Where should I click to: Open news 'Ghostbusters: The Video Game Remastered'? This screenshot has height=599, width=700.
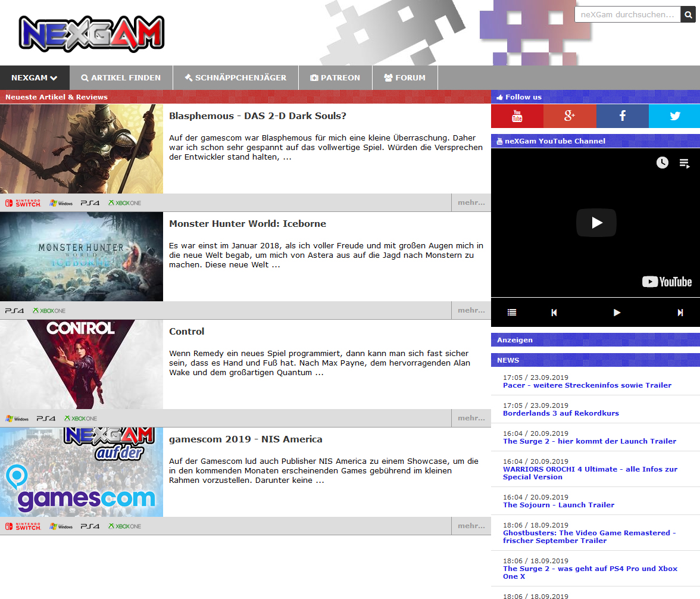(x=589, y=537)
